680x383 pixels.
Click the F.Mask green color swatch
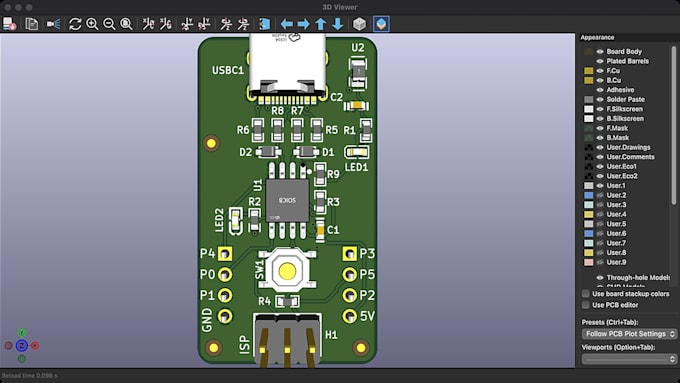pos(588,128)
